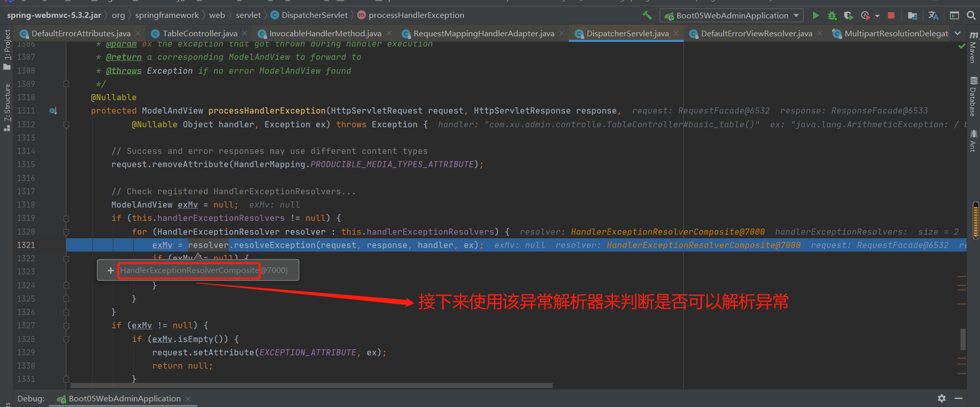Open the Structure tool window sidebar button
This screenshot has width=980, height=407.
[x=7, y=107]
